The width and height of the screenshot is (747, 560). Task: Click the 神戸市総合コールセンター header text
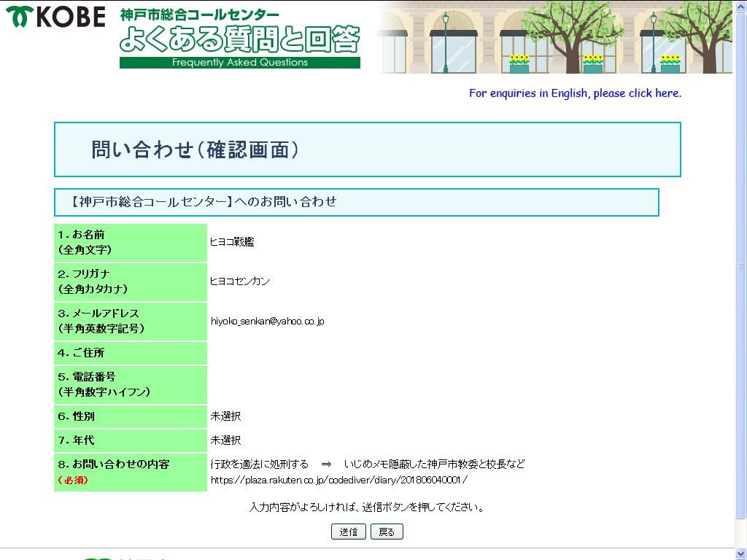199,15
